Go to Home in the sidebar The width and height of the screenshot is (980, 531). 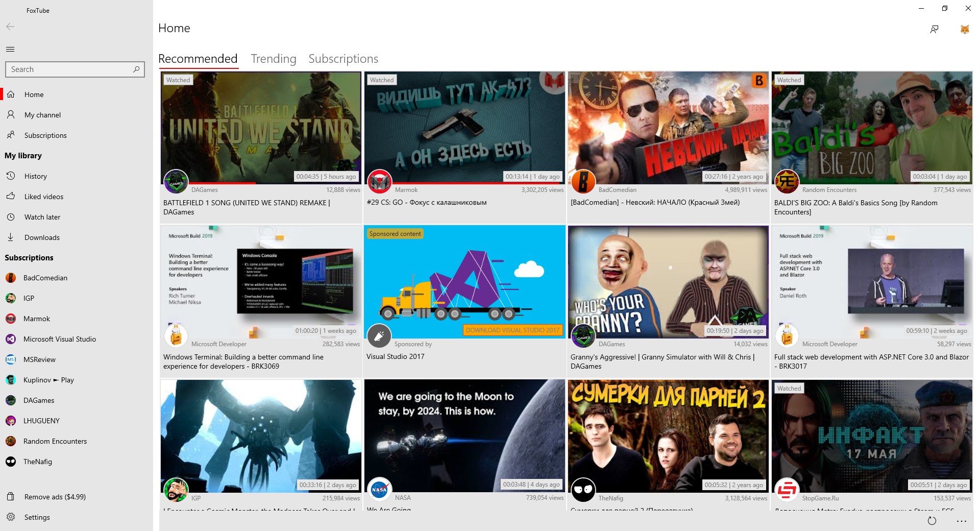click(77, 94)
